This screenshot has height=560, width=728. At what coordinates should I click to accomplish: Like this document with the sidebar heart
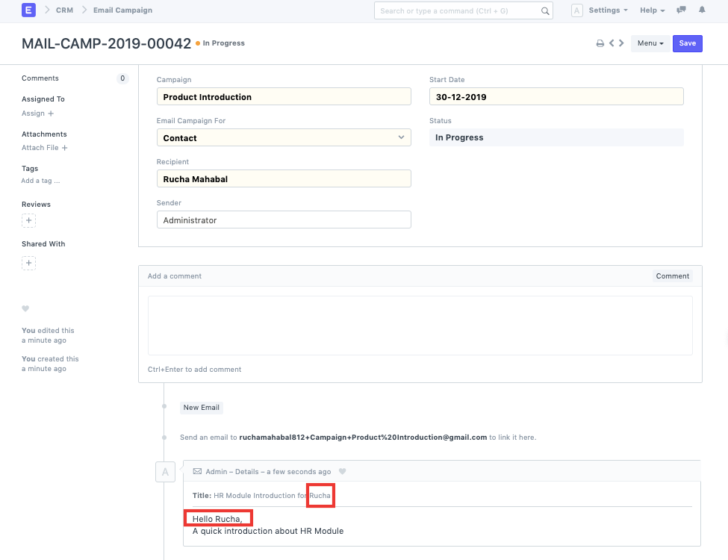(x=25, y=308)
